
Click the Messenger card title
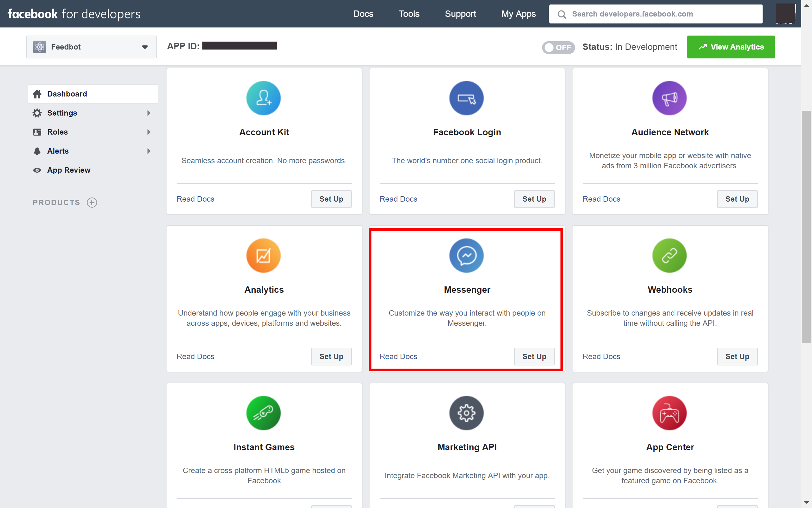[x=467, y=290]
